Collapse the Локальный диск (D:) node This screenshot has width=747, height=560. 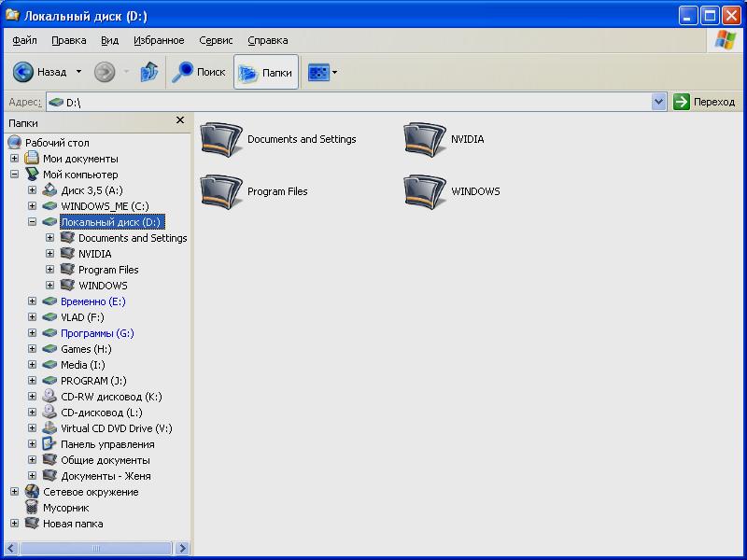tap(32, 222)
